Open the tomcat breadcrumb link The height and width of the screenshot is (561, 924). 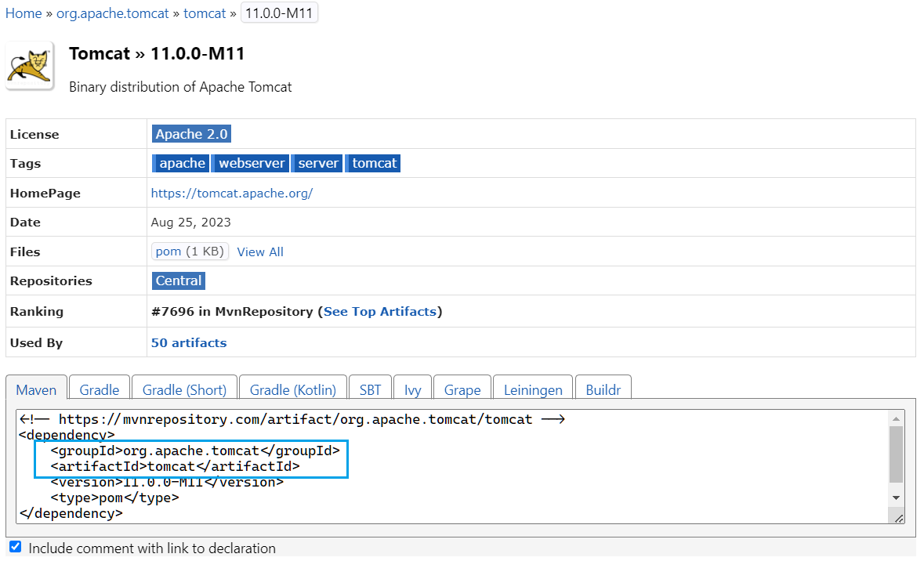[x=205, y=13]
